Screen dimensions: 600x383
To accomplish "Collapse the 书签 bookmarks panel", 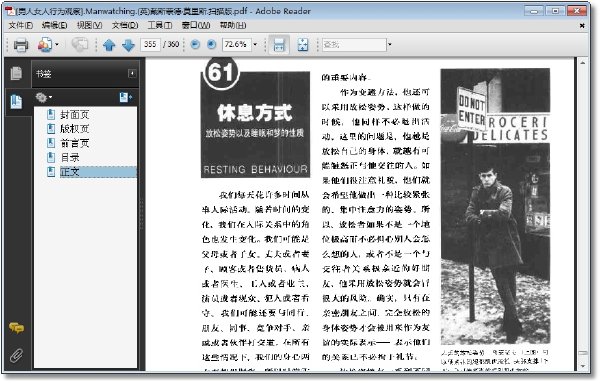I will pyautogui.click(x=132, y=73).
